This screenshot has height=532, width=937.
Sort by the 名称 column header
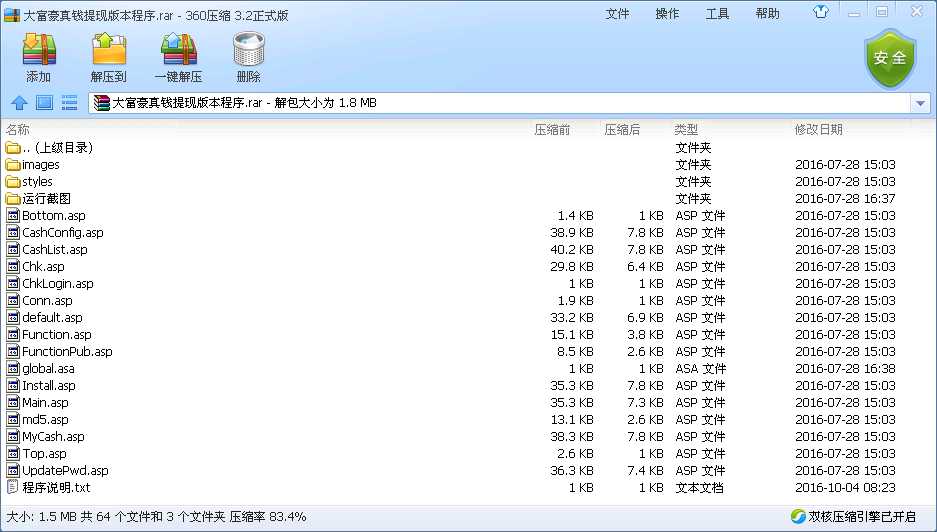pyautogui.click(x=17, y=129)
